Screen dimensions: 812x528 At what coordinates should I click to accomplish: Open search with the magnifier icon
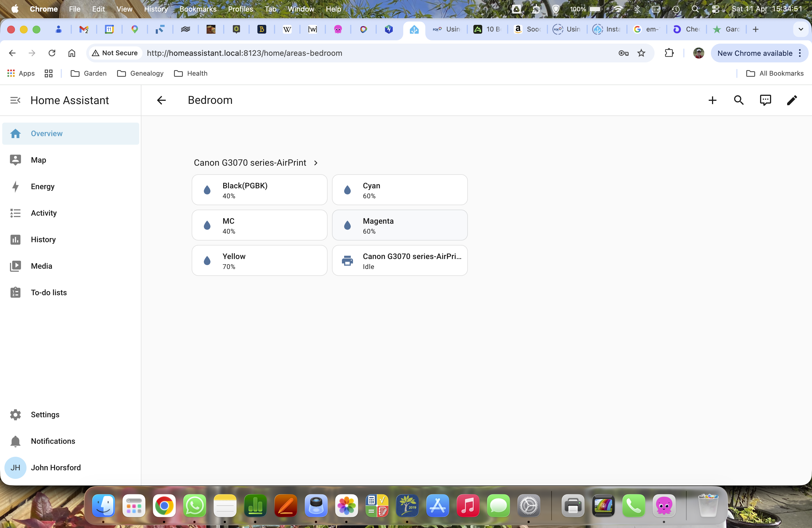[739, 100]
